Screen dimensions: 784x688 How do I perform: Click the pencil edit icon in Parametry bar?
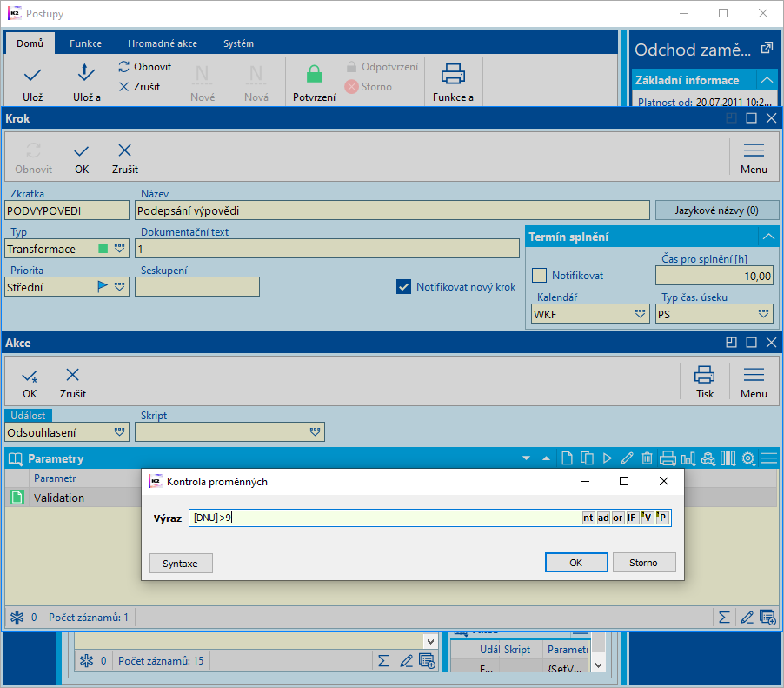coord(627,458)
